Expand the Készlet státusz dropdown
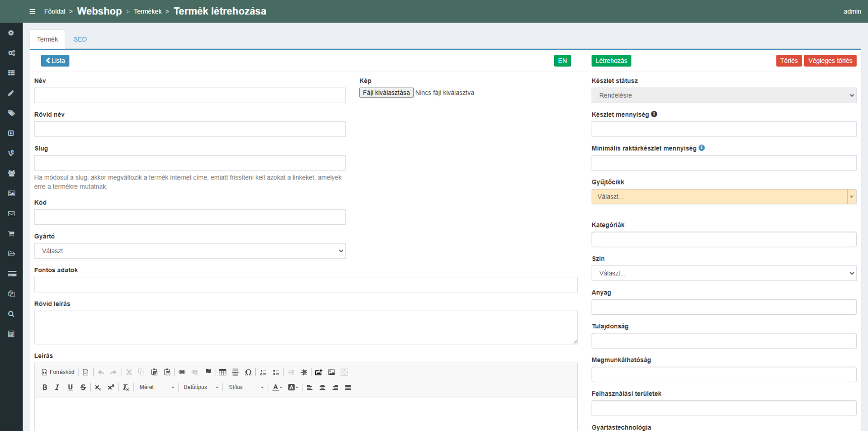The width and height of the screenshot is (868, 431). click(723, 95)
